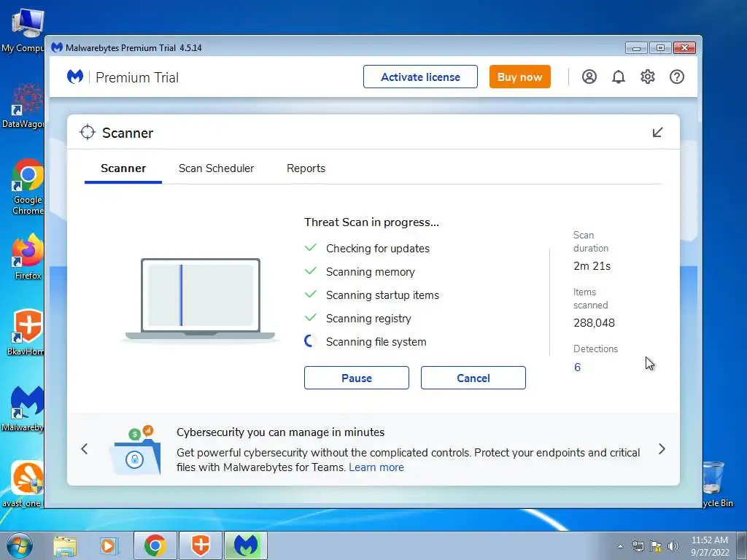Image resolution: width=747 pixels, height=560 pixels.
Task: Select the BkavHome desktop shortcut
Action: point(26,332)
